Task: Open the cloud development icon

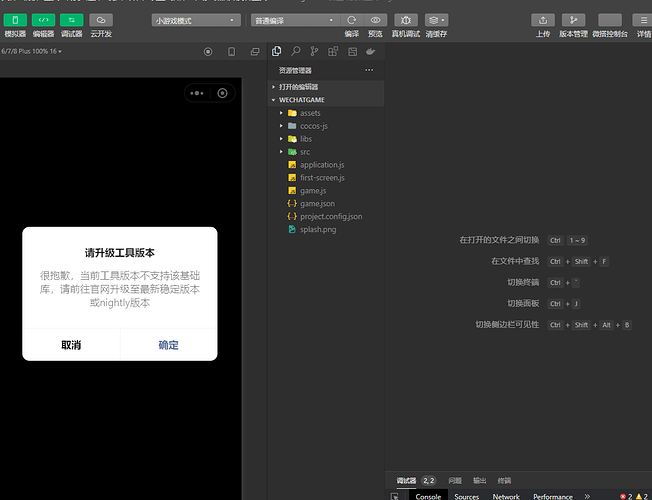Action: (101, 20)
